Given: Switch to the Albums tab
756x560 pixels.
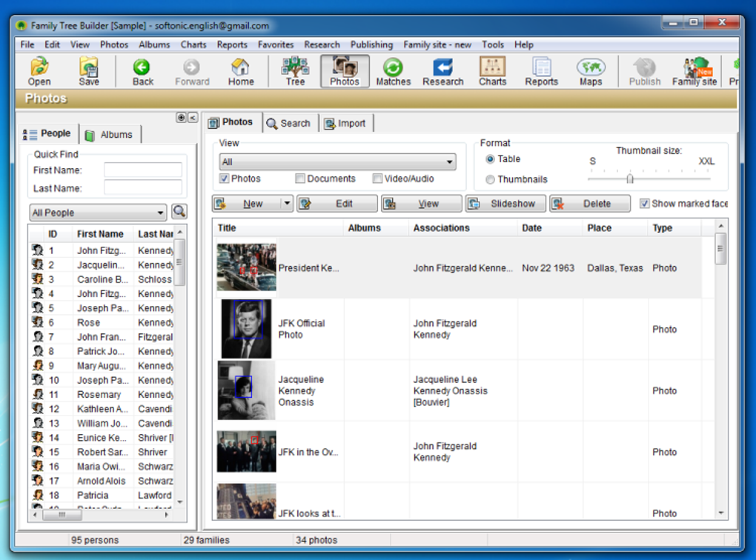Looking at the screenshot, I should 110,135.
